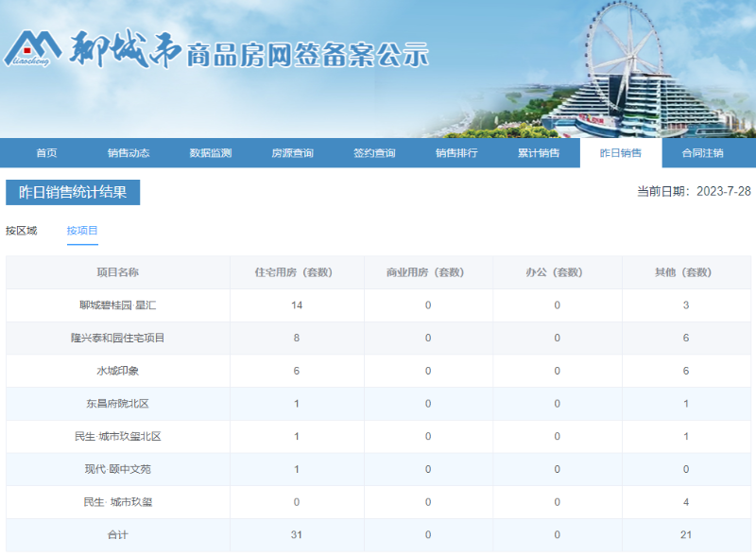Open the 累计销售 page
This screenshot has width=756, height=557.
[539, 152]
